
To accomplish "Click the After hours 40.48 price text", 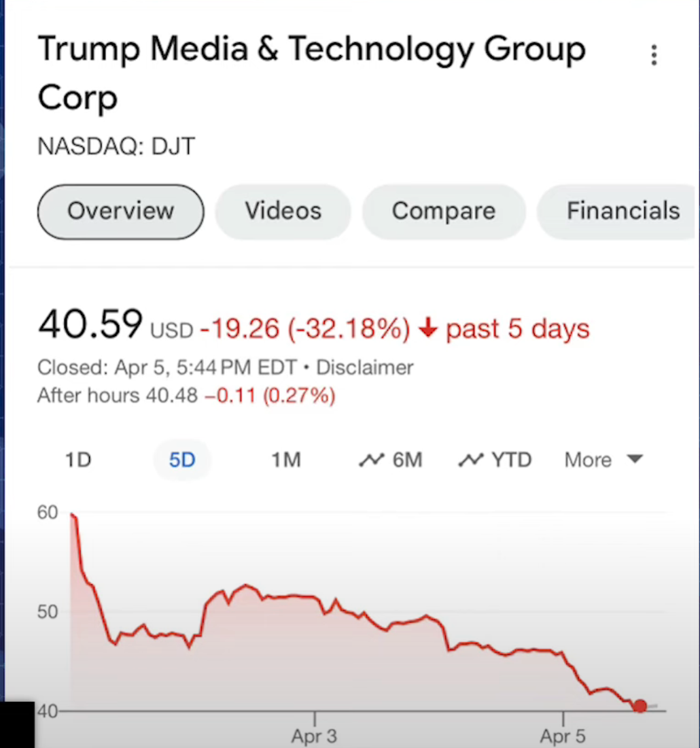I will (x=117, y=395).
